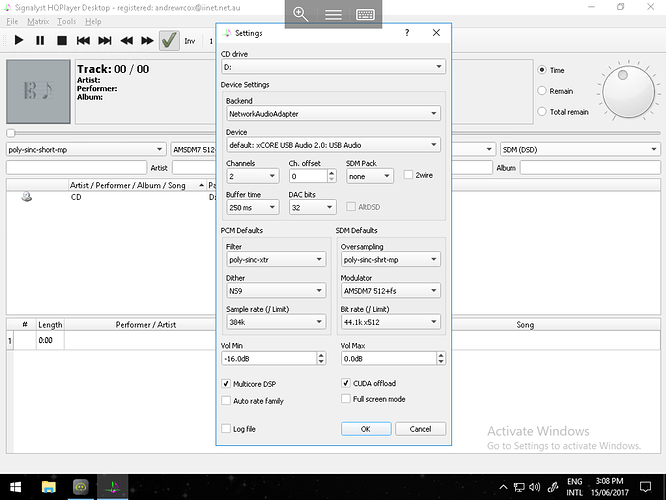Image resolution: width=666 pixels, height=500 pixels.
Task: Open the Windows Start menu
Action: coord(15,487)
